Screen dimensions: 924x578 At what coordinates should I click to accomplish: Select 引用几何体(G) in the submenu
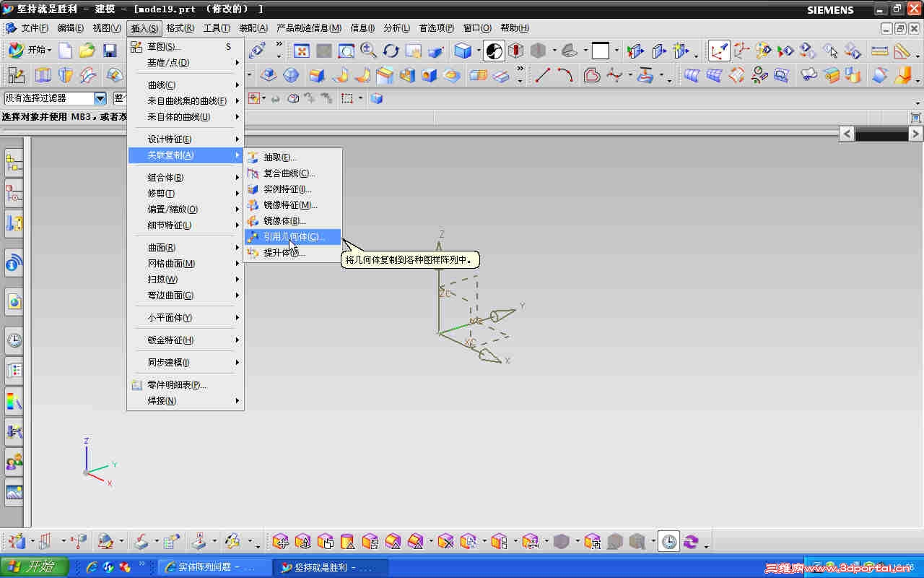click(293, 237)
